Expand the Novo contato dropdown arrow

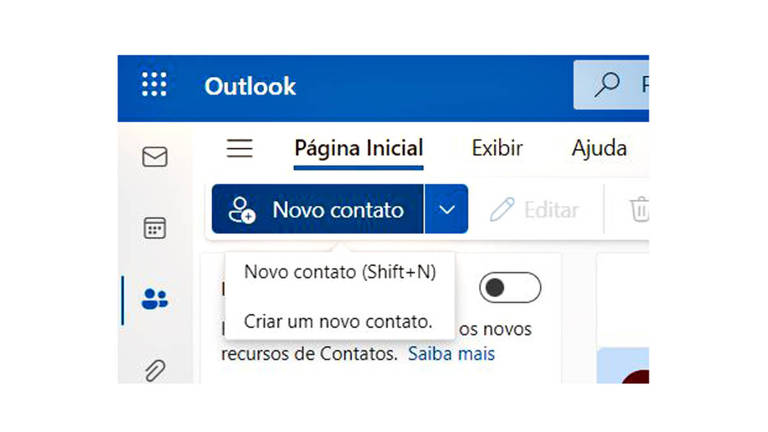pyautogui.click(x=447, y=209)
